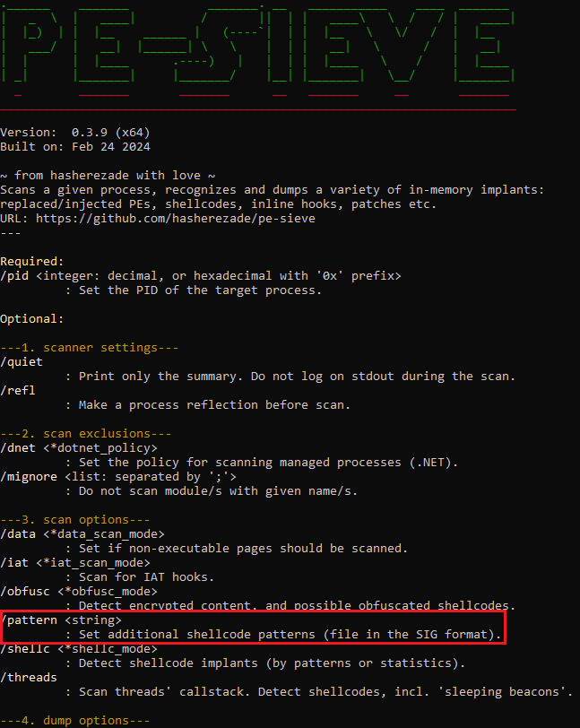Click the 'Required:' heading

point(32,262)
